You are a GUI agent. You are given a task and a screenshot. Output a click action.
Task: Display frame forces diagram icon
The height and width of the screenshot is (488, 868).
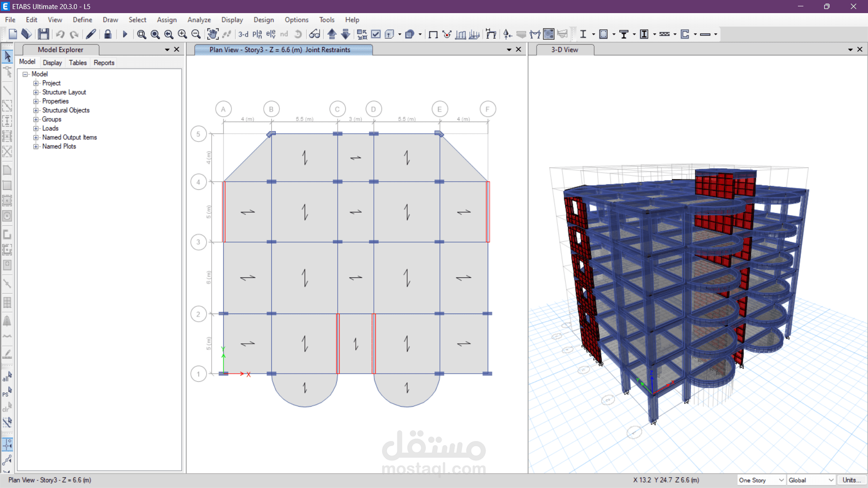pos(535,34)
